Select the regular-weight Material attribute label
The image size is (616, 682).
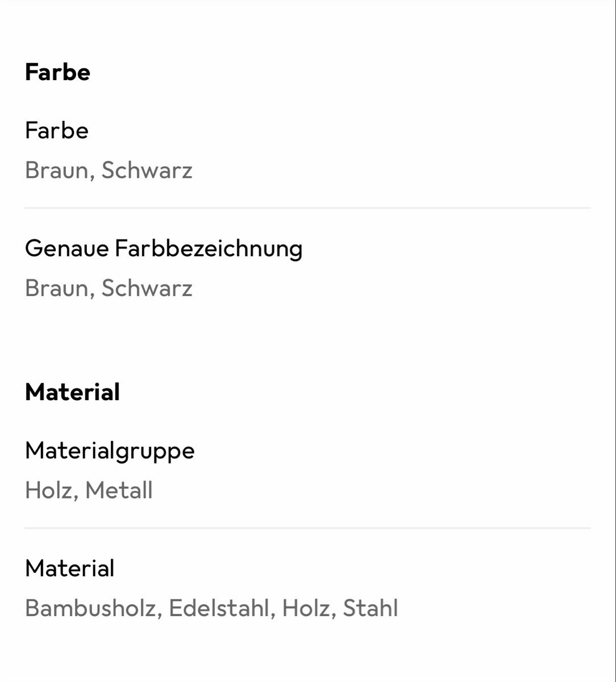pos(69,568)
